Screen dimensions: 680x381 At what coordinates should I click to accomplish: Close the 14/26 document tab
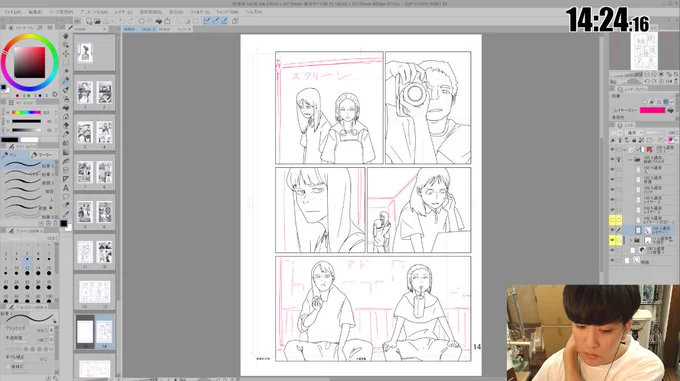pos(154,29)
